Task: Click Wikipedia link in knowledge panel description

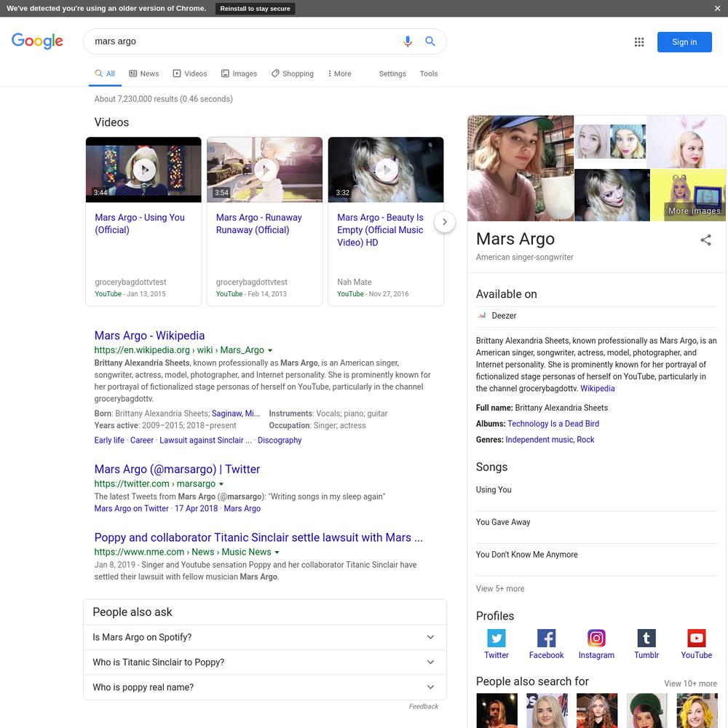Action: click(598, 389)
